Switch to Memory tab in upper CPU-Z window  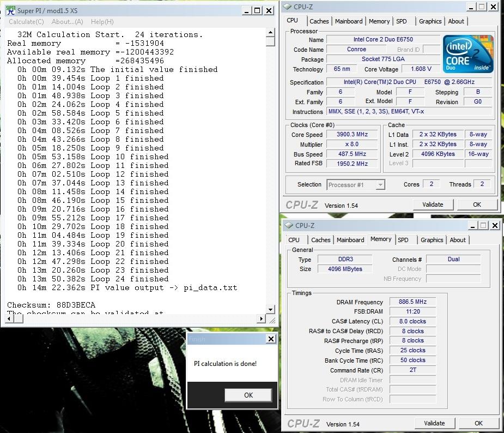pos(379,21)
